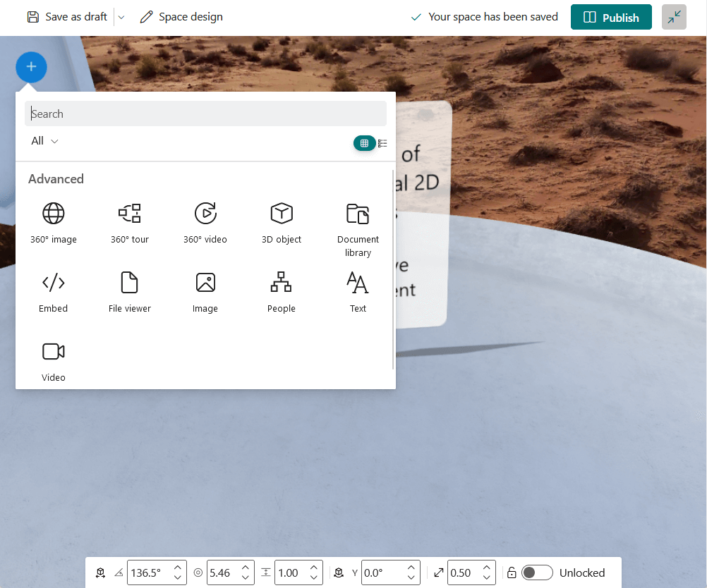The width and height of the screenshot is (707, 588).
Task: Add a 360° image web part
Action: click(x=53, y=223)
